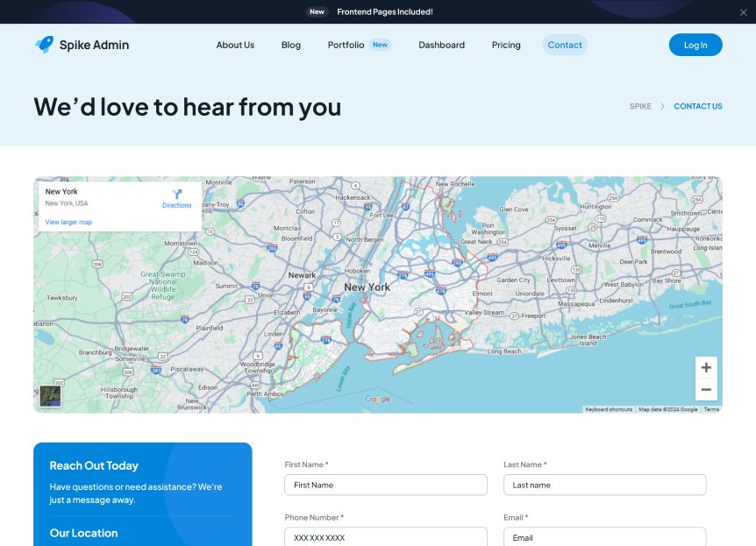Click the Email input field
756x546 pixels.
tap(604, 537)
